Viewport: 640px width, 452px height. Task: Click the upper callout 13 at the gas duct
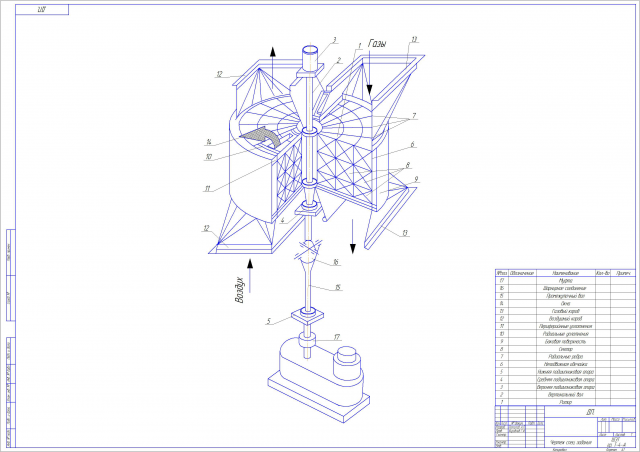pos(414,40)
